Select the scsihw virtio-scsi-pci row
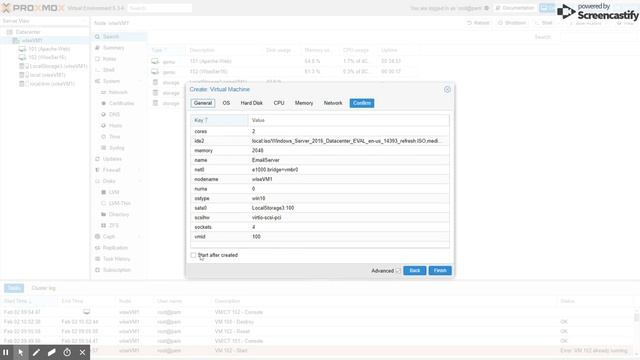 point(320,218)
